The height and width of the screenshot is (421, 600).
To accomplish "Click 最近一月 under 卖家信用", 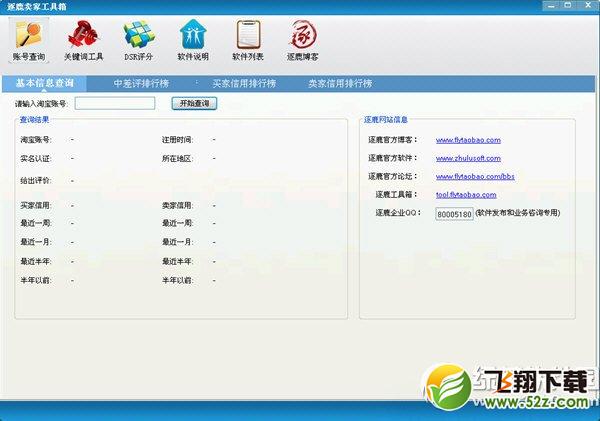I will click(178, 242).
